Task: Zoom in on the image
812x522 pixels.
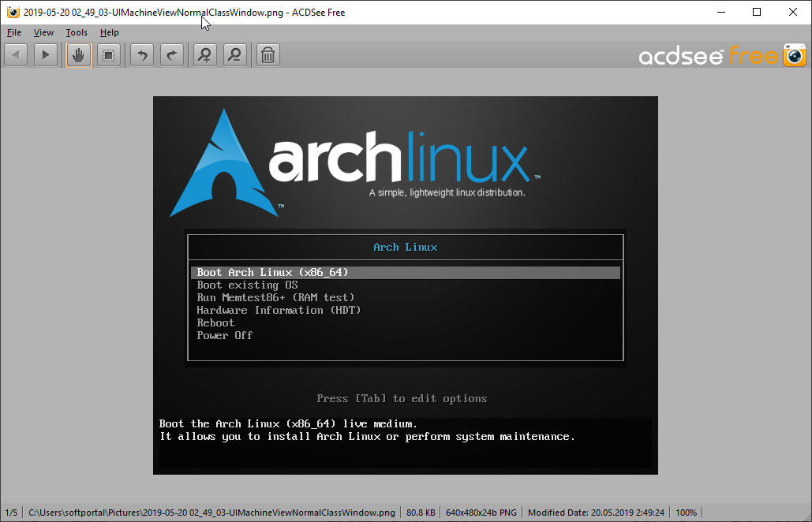Action: [205, 55]
